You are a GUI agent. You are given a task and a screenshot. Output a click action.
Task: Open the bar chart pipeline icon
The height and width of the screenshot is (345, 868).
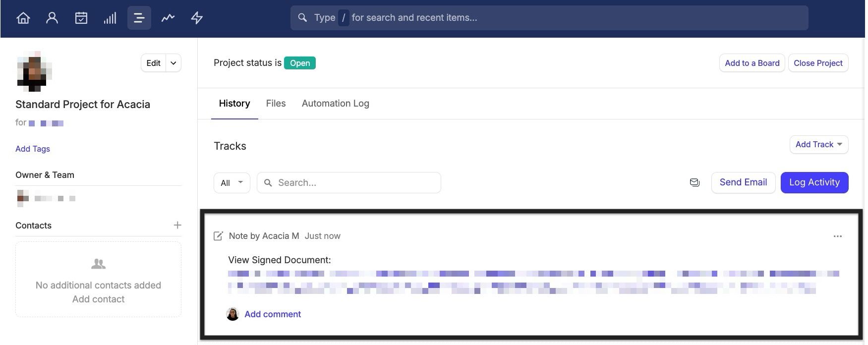[x=110, y=18]
